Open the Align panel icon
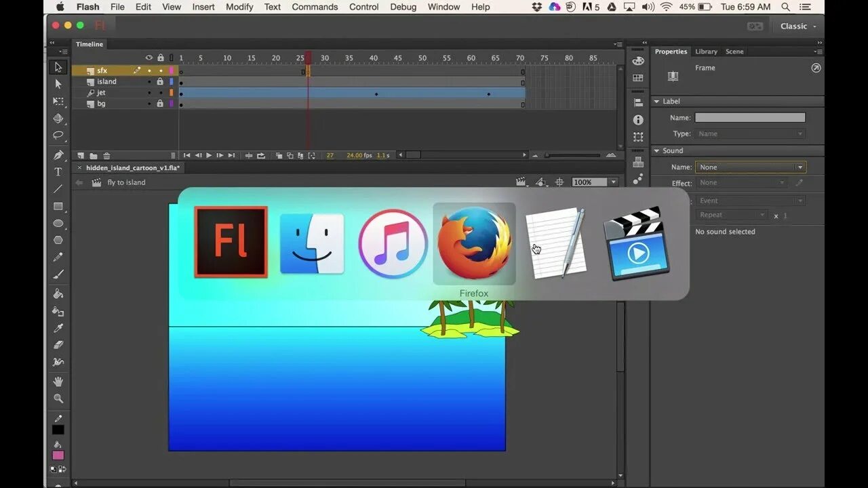 click(x=638, y=102)
